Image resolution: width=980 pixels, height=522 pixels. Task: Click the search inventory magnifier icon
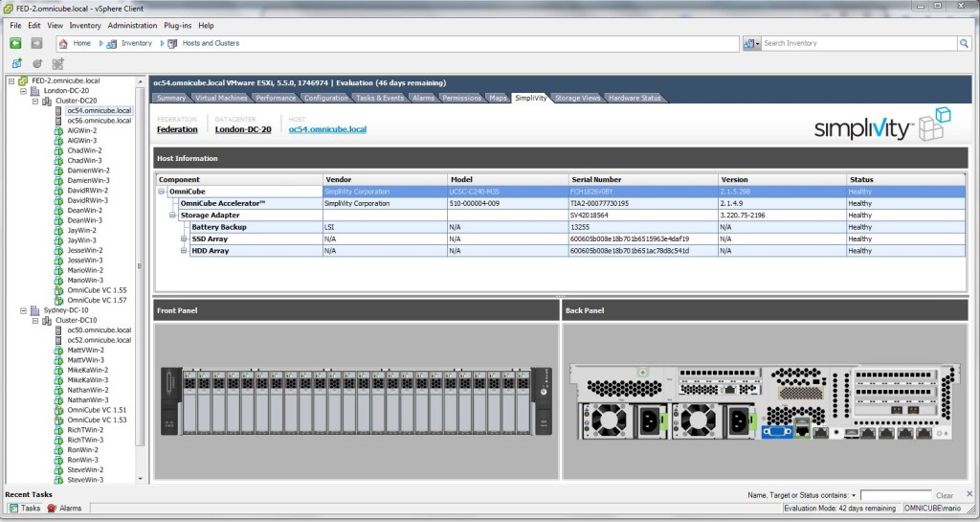coord(965,43)
